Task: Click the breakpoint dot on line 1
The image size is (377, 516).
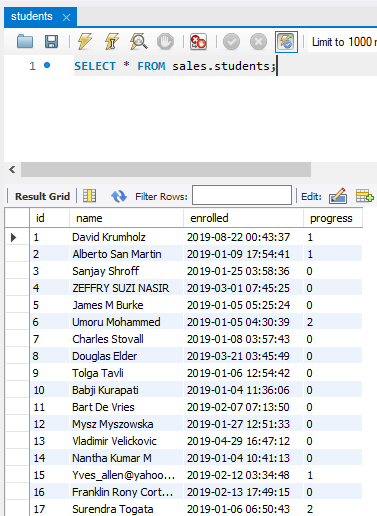Action: 47,65
